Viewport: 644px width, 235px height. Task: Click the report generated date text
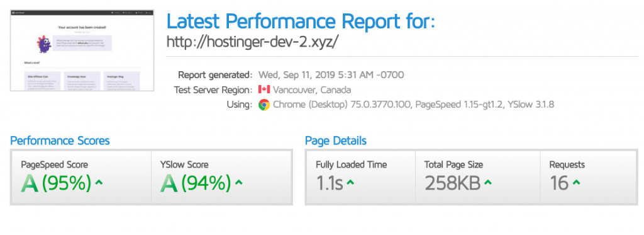coord(331,75)
